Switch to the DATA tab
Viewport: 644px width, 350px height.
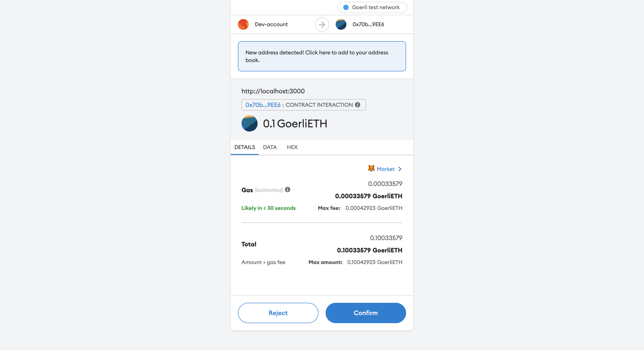(x=270, y=147)
